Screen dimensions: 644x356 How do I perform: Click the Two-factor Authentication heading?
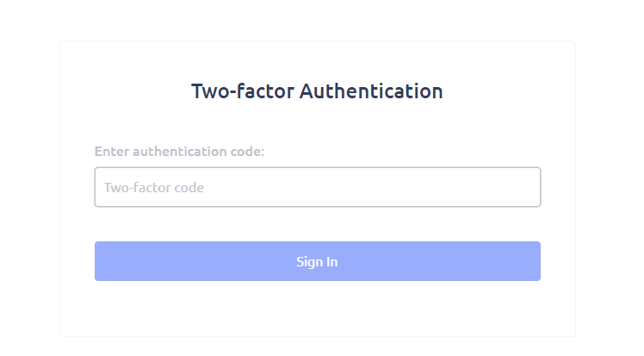coord(317,91)
